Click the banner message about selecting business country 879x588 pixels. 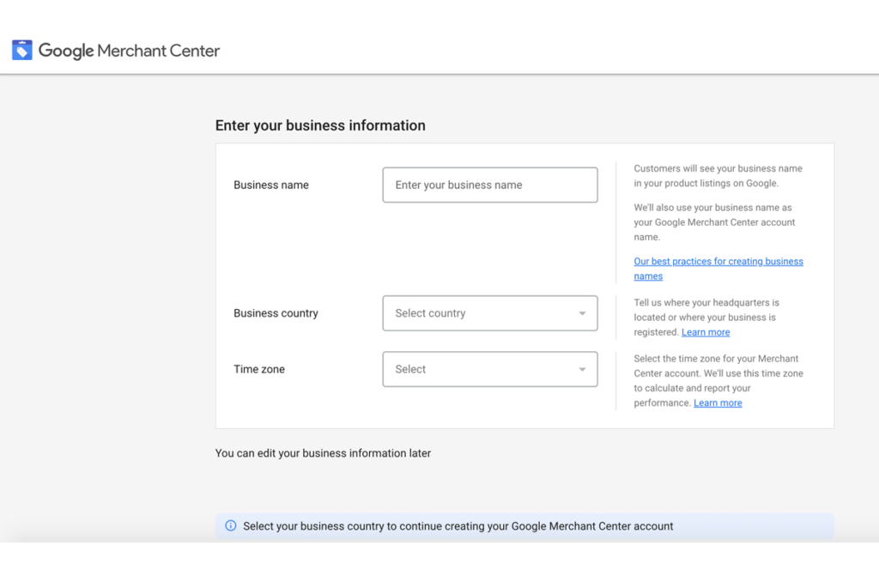(458, 525)
